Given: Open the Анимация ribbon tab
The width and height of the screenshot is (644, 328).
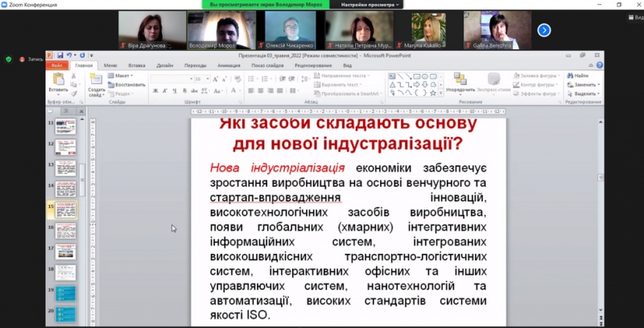Looking at the screenshot, I should click(x=229, y=65).
